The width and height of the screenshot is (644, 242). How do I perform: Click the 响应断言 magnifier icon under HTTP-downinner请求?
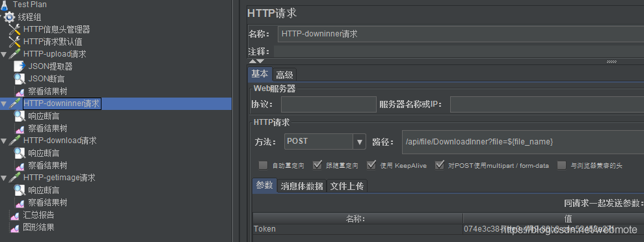coord(20,116)
